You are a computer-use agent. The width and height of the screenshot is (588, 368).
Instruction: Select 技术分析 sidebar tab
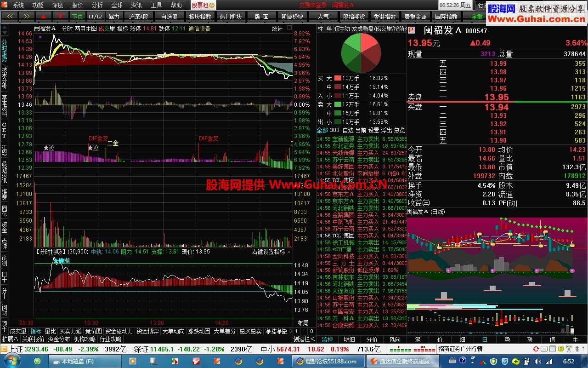tap(4, 79)
